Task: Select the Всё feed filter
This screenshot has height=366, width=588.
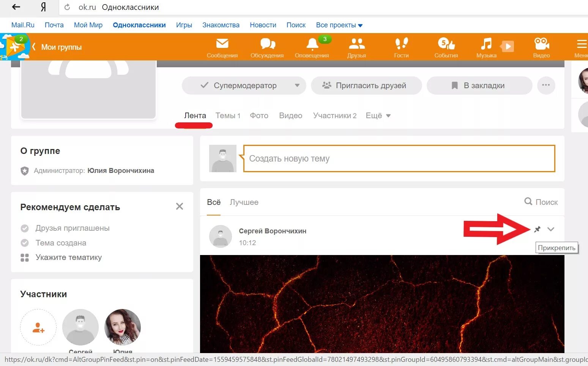Action: pos(214,202)
